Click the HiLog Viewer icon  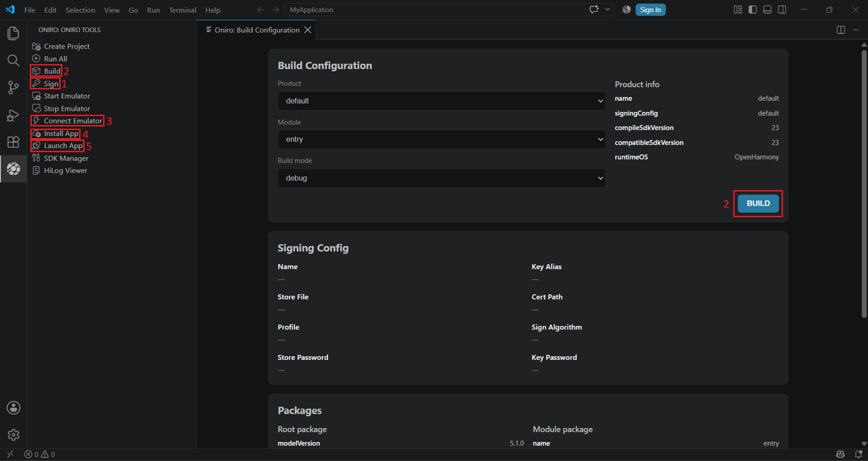(x=36, y=171)
